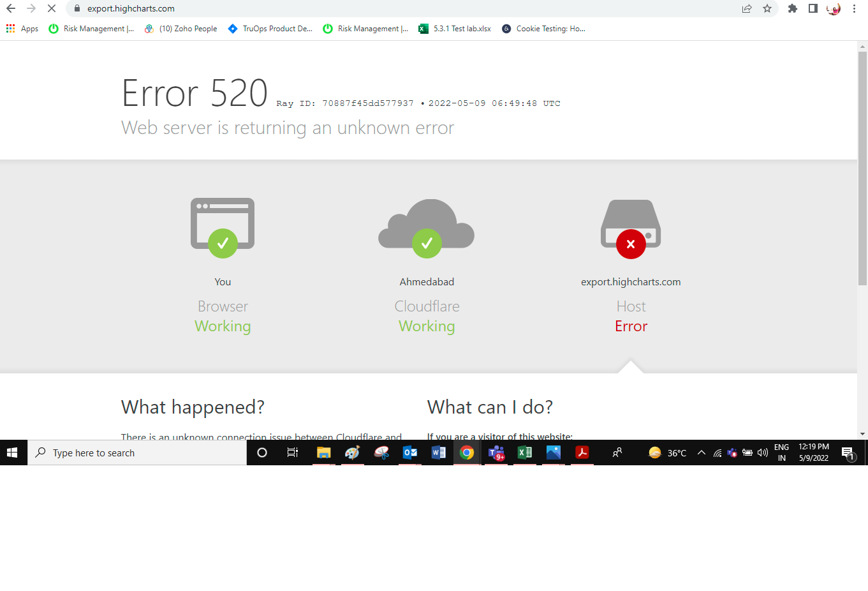Launch Excel from the taskbar
The image size is (868, 591).
(x=524, y=453)
